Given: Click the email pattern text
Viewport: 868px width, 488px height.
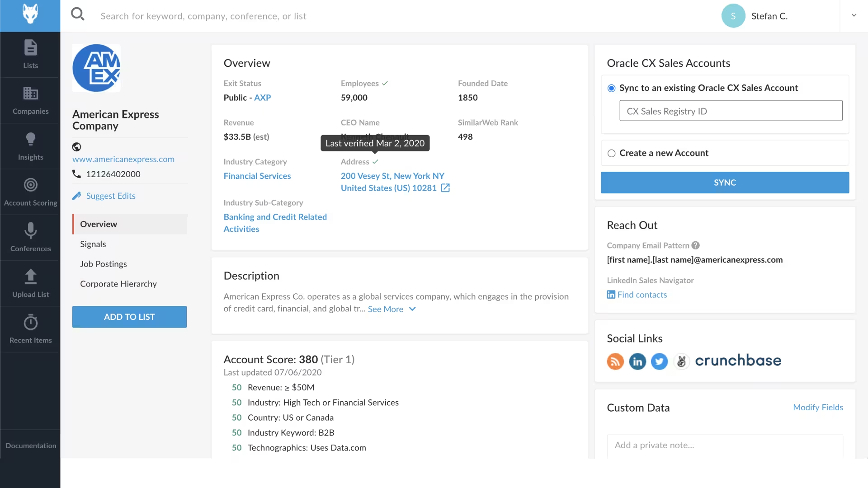Looking at the screenshot, I should 694,260.
